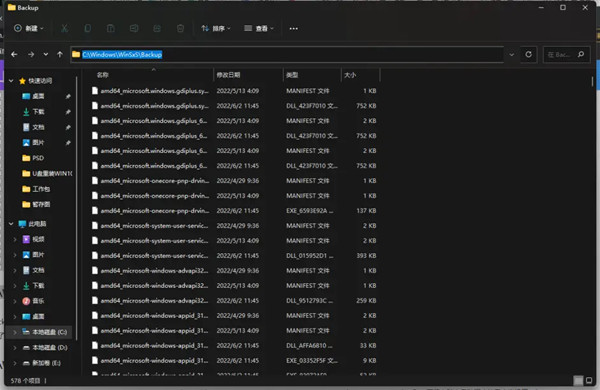Open the 查看 view menu
The image size is (600, 390).
(x=259, y=28)
